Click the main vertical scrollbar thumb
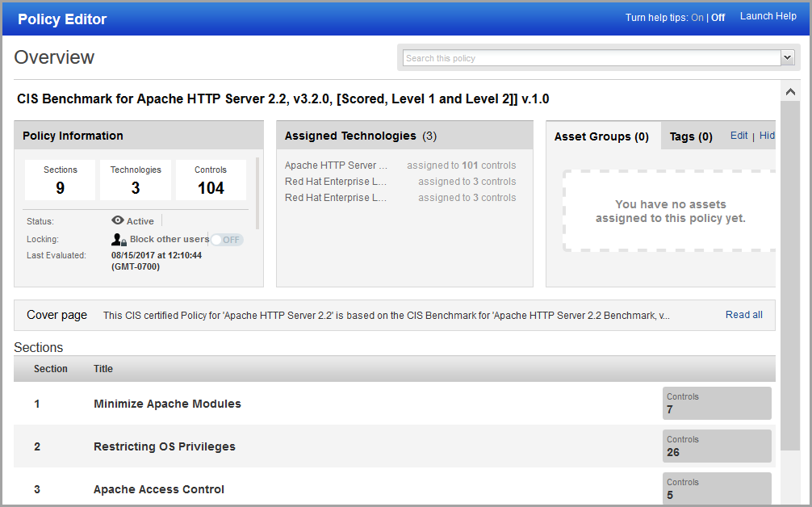Screen dimensions: 812x507 [790, 275]
